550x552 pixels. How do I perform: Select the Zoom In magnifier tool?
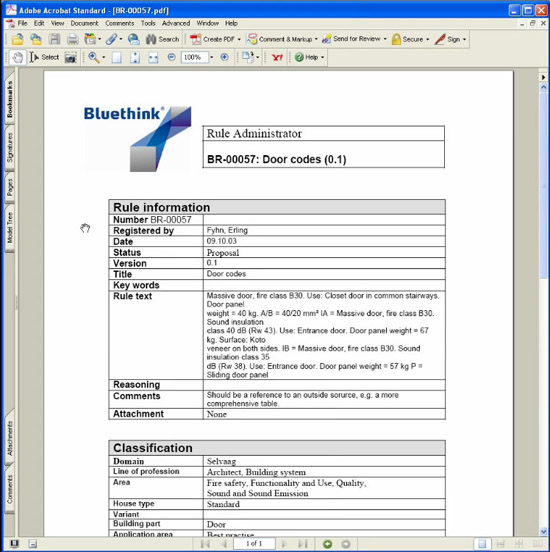click(94, 57)
